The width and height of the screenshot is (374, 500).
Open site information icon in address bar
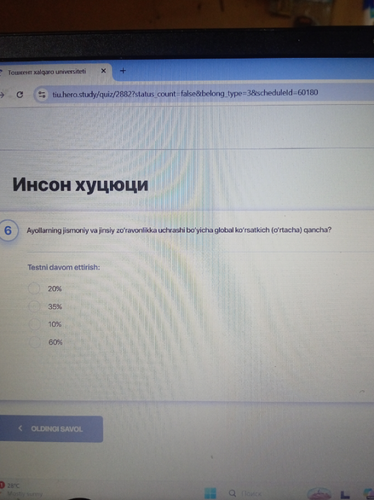pos(42,95)
